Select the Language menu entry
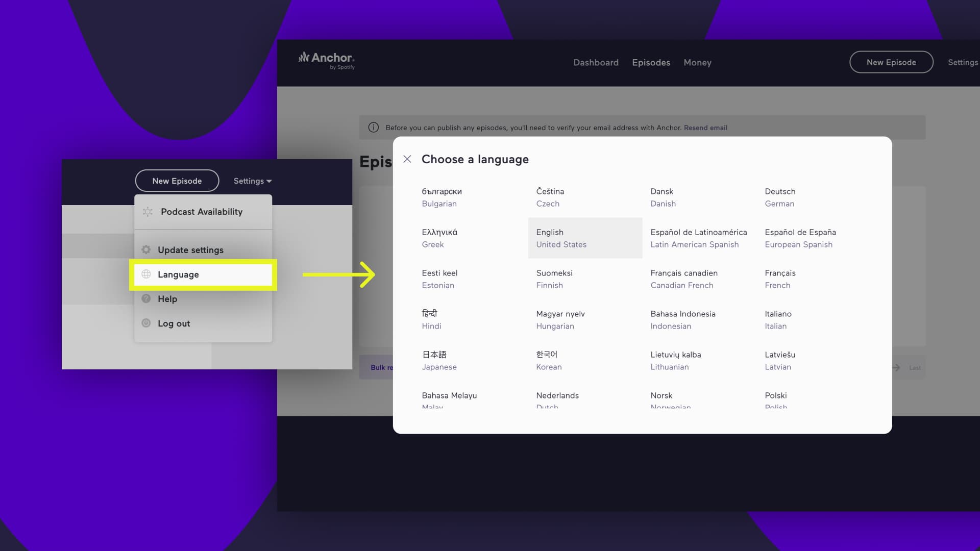This screenshot has height=551, width=980. (x=178, y=274)
